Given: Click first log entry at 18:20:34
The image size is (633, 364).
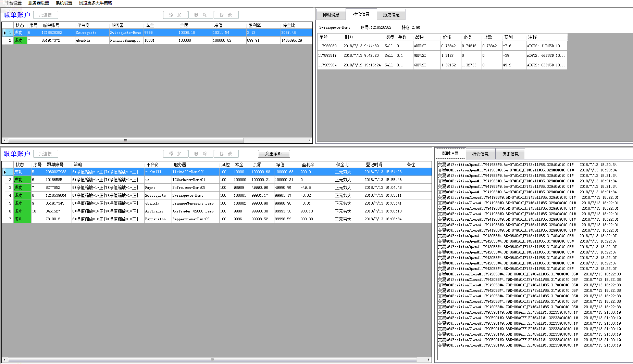Looking at the screenshot, I should [527, 165].
